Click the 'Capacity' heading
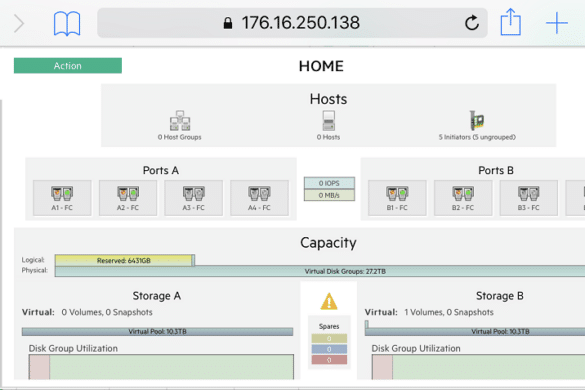This screenshot has width=585, height=390. (328, 243)
